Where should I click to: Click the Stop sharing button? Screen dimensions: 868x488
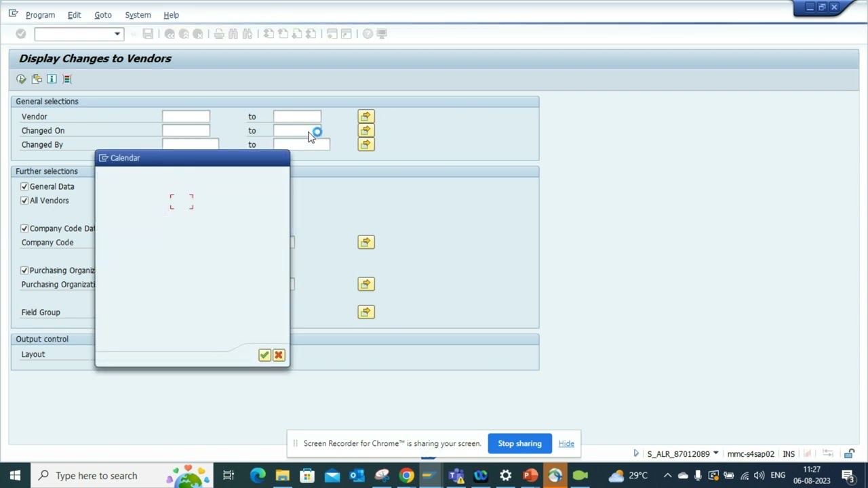(x=519, y=443)
